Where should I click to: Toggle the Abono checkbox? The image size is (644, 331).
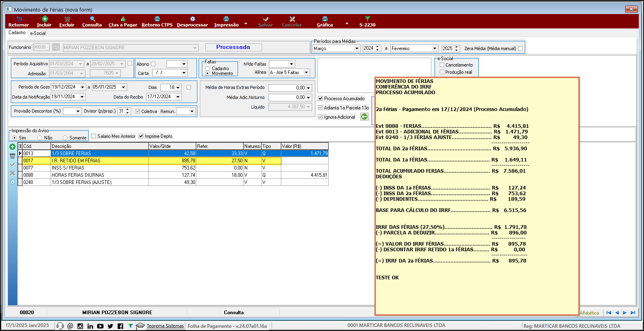click(153, 64)
